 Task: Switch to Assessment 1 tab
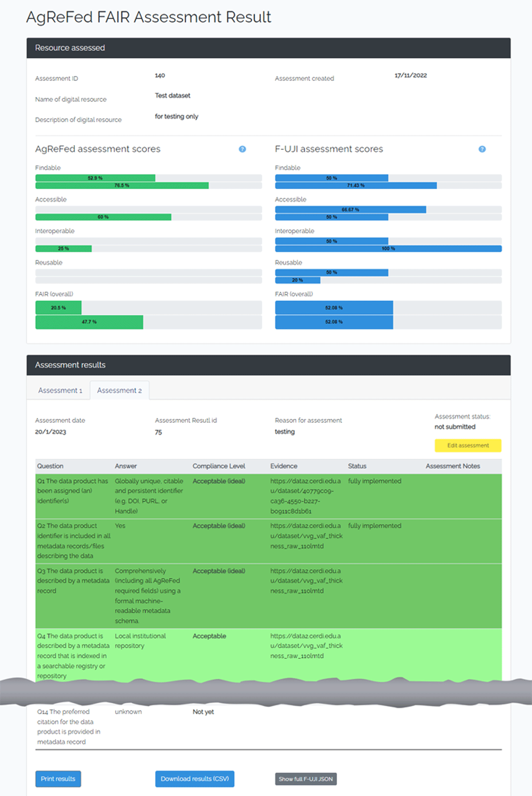[x=60, y=390]
